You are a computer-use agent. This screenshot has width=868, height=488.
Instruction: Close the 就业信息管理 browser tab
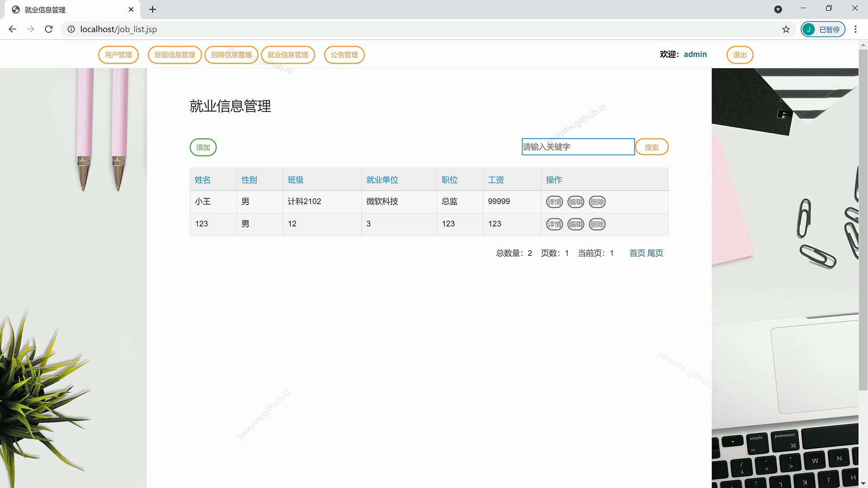(x=131, y=9)
